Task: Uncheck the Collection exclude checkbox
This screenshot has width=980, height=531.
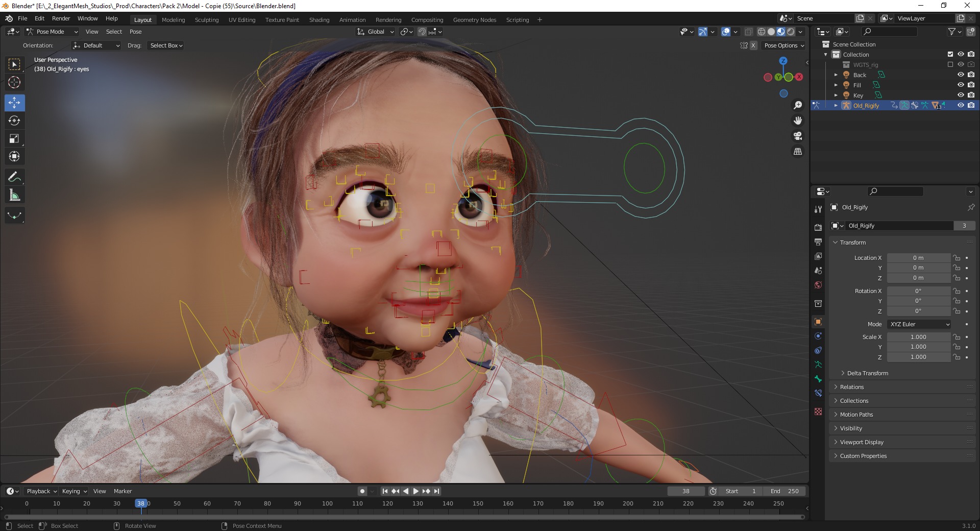Action: click(x=950, y=54)
